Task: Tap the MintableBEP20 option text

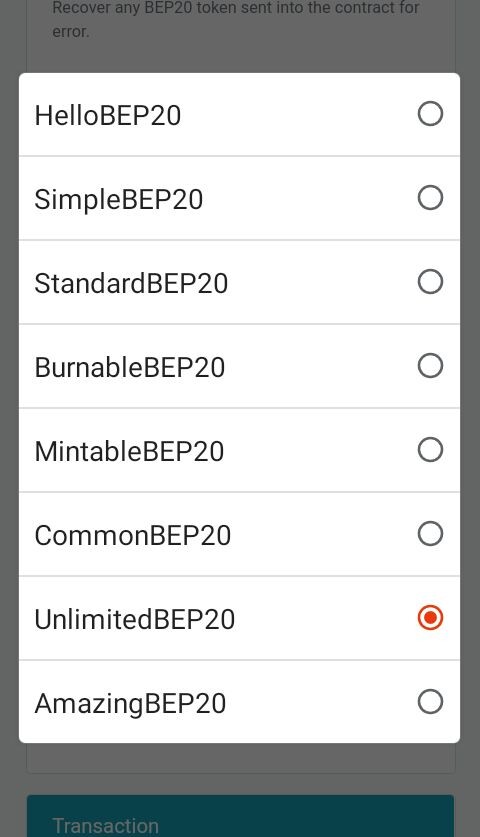Action: pyautogui.click(x=129, y=452)
